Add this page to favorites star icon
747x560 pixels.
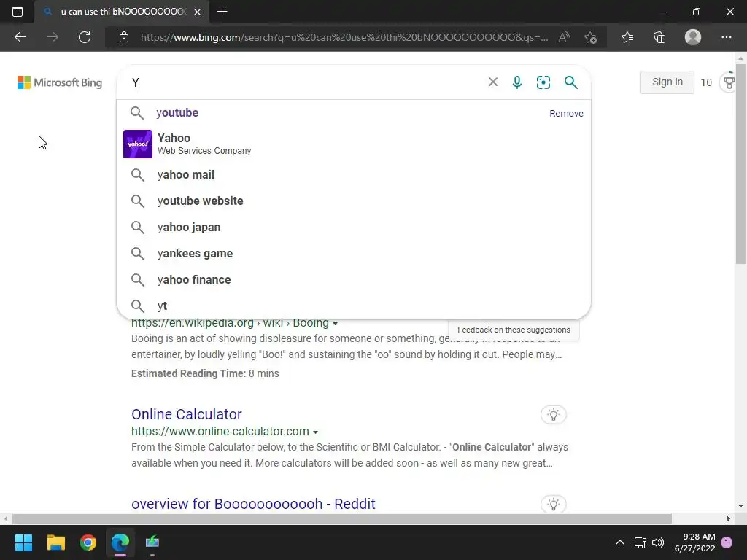[x=591, y=37]
